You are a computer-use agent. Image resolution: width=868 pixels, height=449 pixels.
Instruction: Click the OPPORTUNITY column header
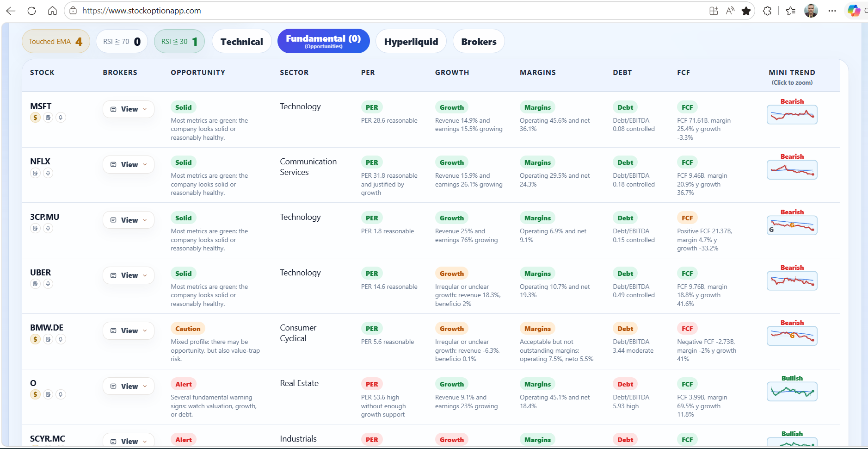[198, 73]
